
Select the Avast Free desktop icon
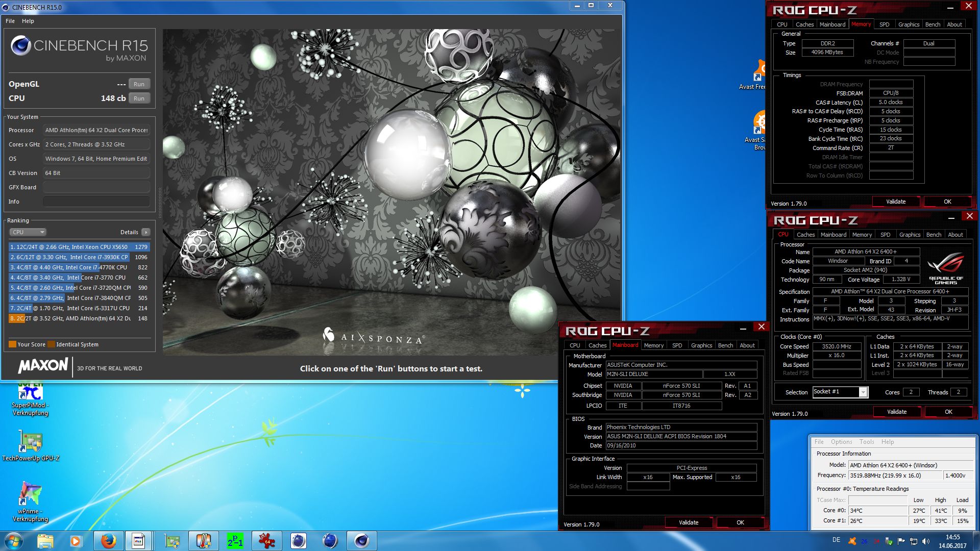[754, 76]
